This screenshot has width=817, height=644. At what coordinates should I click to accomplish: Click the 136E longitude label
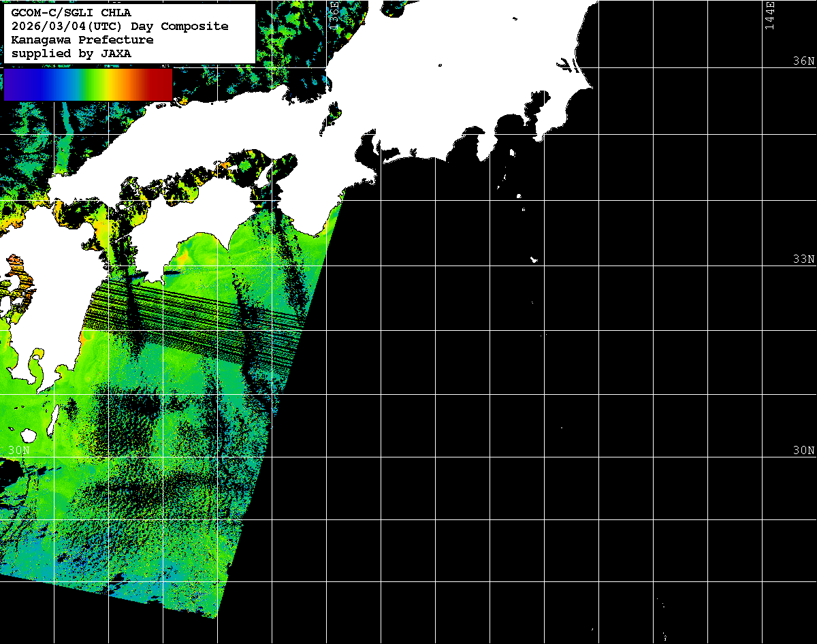pyautogui.click(x=334, y=14)
